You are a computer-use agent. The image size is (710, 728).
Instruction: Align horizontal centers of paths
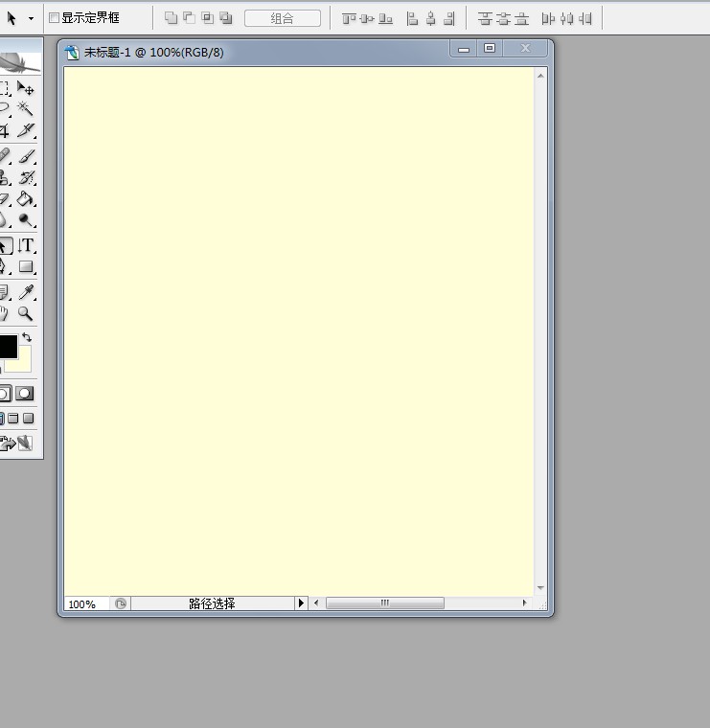tap(431, 18)
